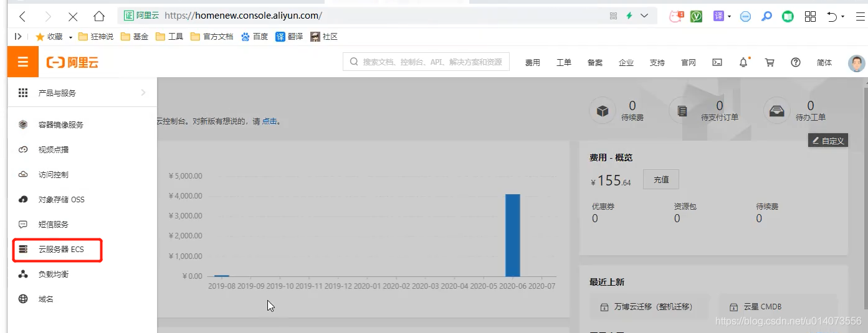
Task: Open the shopping cart
Action: [770, 62]
